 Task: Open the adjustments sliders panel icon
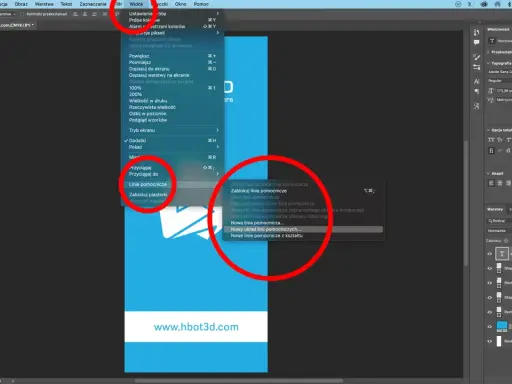(x=477, y=67)
